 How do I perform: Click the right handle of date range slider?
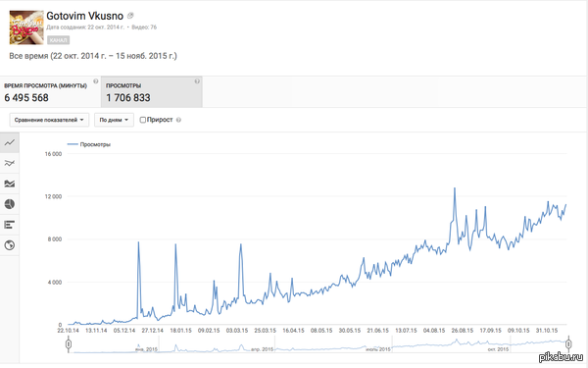[x=568, y=344]
